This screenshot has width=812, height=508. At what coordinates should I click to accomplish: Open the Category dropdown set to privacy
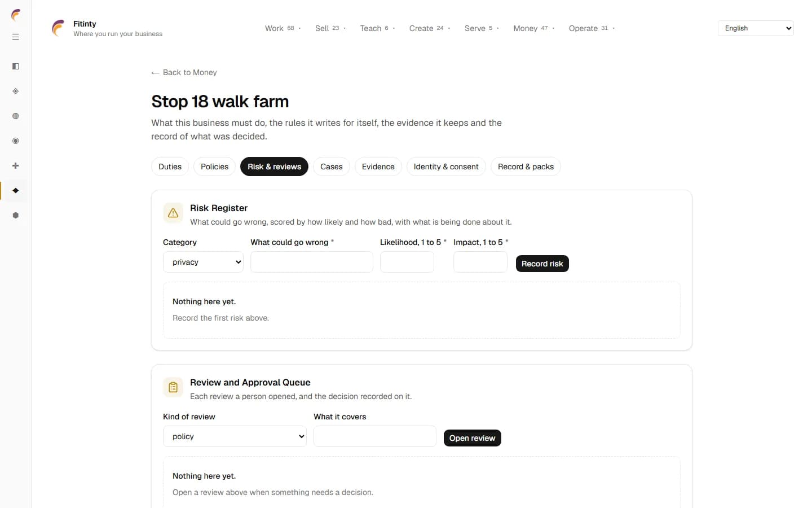203,262
